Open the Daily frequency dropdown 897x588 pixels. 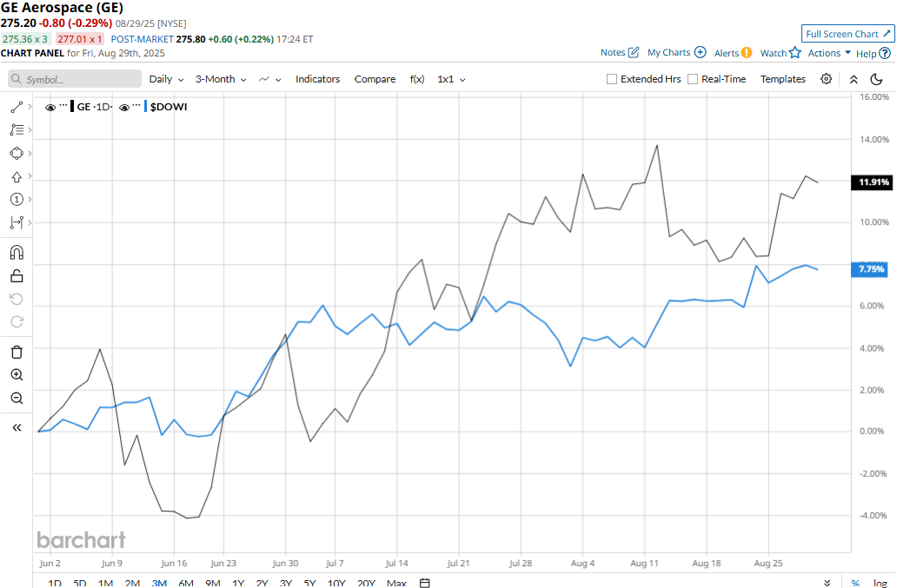click(x=167, y=79)
